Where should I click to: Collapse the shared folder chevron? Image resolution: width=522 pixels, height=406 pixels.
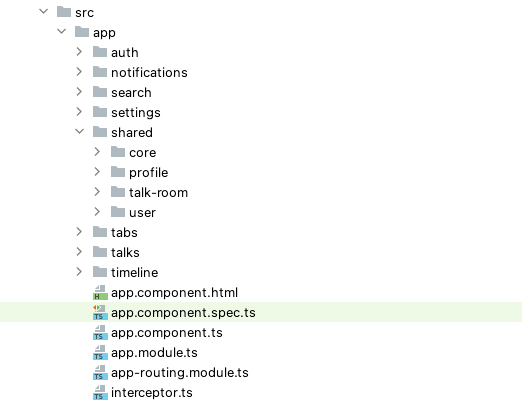pos(80,132)
